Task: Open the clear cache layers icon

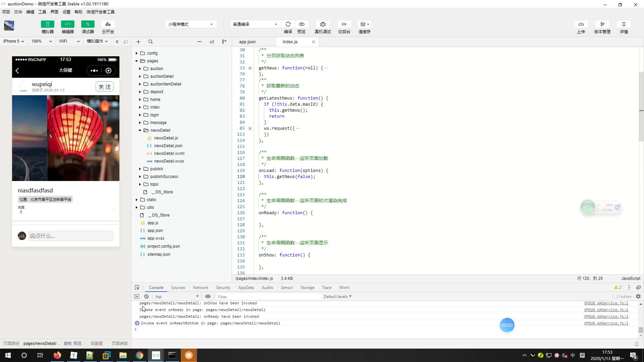Action: coord(364,24)
